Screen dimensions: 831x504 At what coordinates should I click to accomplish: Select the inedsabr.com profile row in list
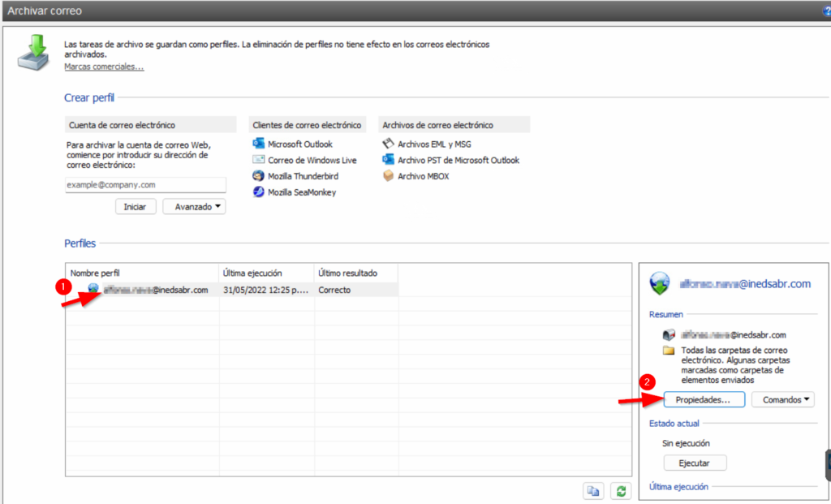(x=154, y=290)
